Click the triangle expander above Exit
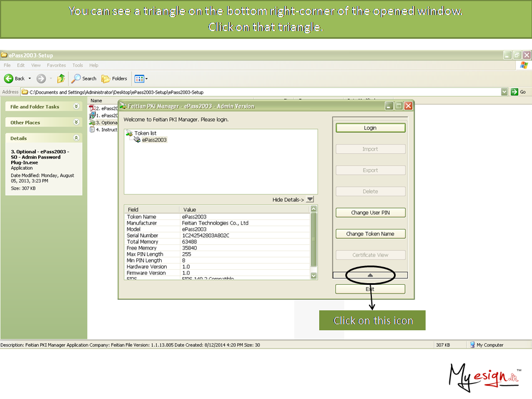This screenshot has height=399, width=532. coord(370,275)
